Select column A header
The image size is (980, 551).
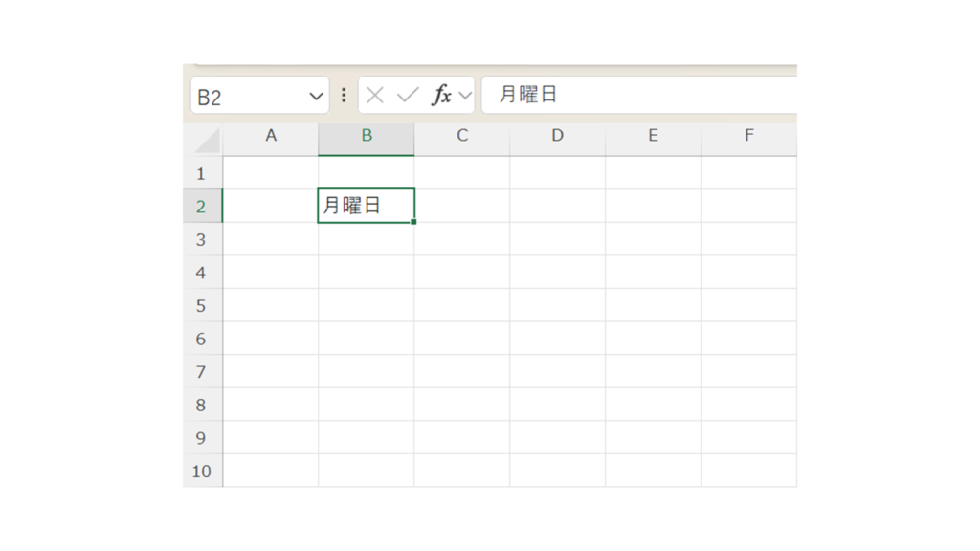pyautogui.click(x=271, y=137)
